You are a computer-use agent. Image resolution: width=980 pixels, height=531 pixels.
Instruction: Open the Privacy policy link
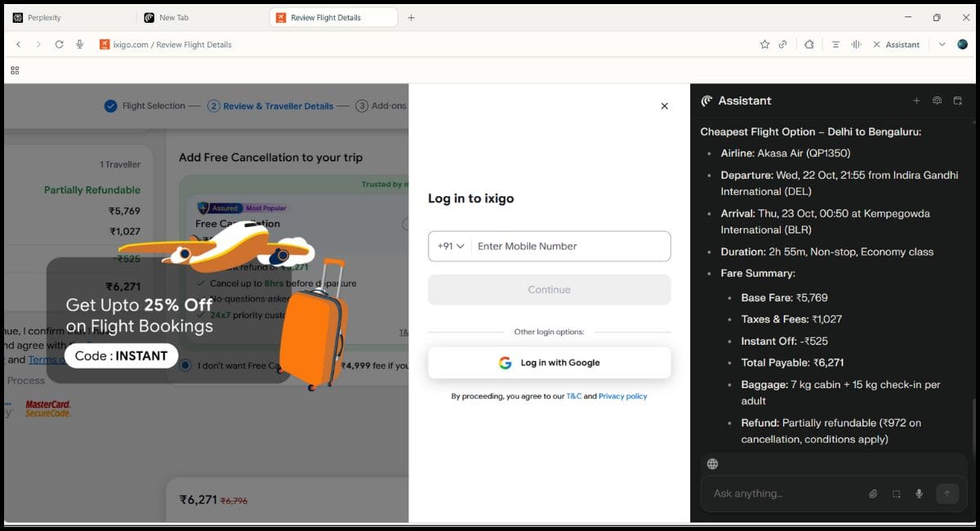(x=622, y=396)
